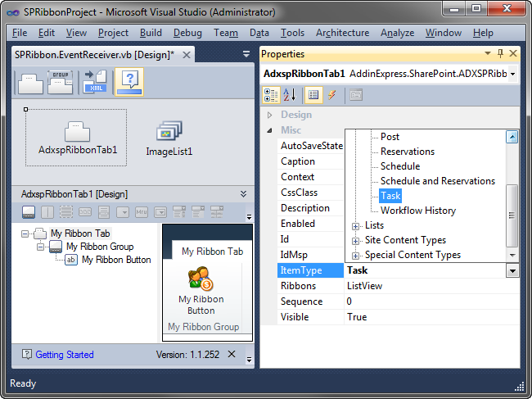The image size is (532, 399).
Task: Click the dropdown list scroll-up arrow
Action: pos(512,137)
